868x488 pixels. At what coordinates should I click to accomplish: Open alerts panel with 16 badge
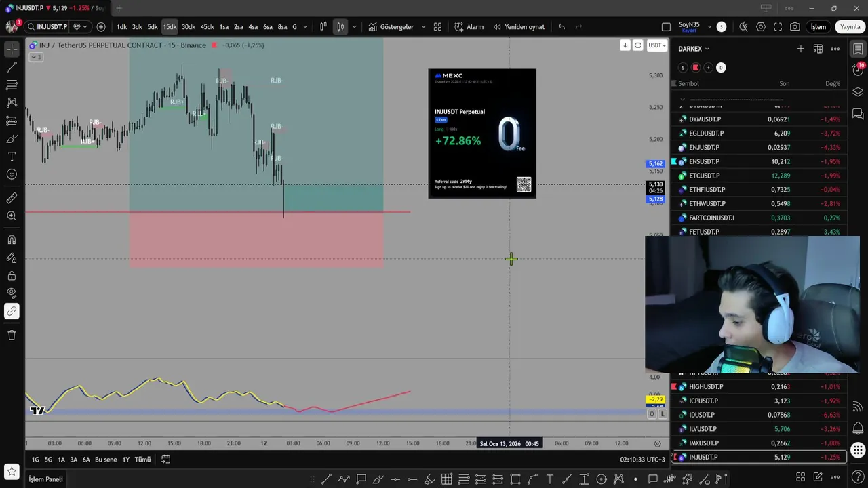[x=858, y=70]
